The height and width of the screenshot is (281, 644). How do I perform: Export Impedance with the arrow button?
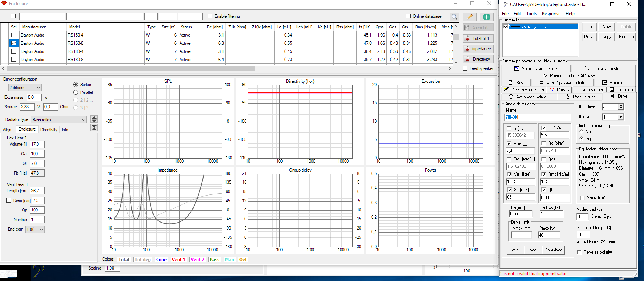[x=478, y=49]
